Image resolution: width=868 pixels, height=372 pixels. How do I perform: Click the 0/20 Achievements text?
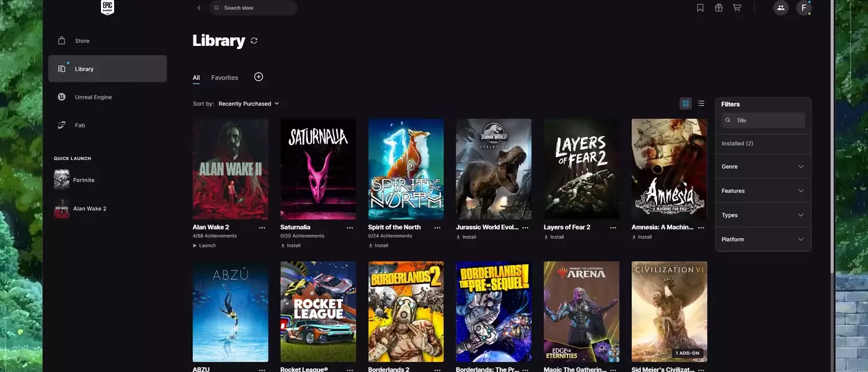tap(303, 236)
